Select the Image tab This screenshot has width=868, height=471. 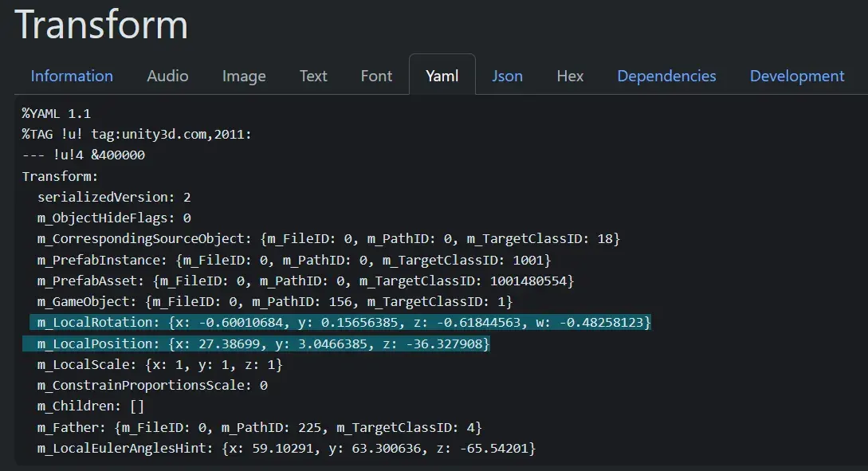244,76
